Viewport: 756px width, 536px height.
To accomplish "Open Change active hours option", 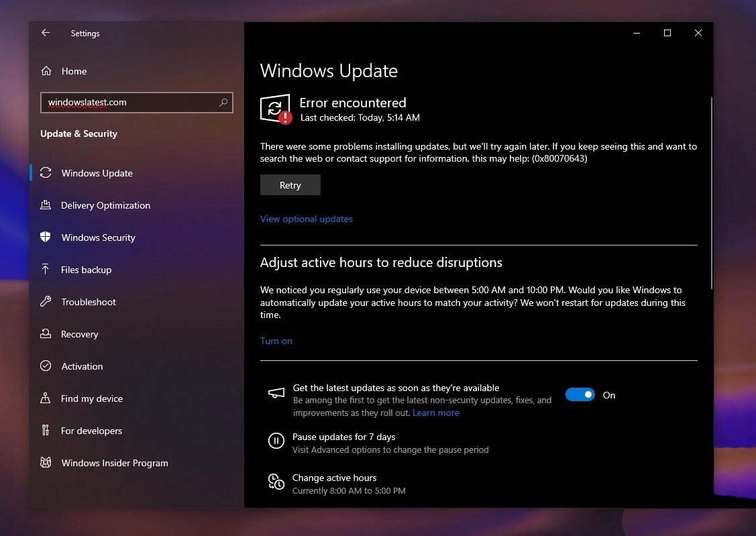I will click(334, 478).
